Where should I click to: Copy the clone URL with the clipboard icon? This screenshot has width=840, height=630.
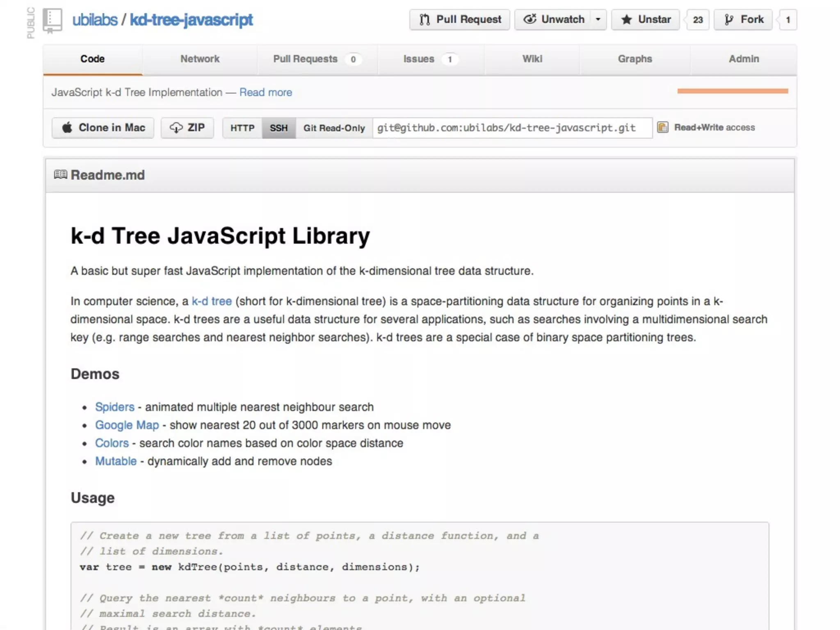coord(662,128)
